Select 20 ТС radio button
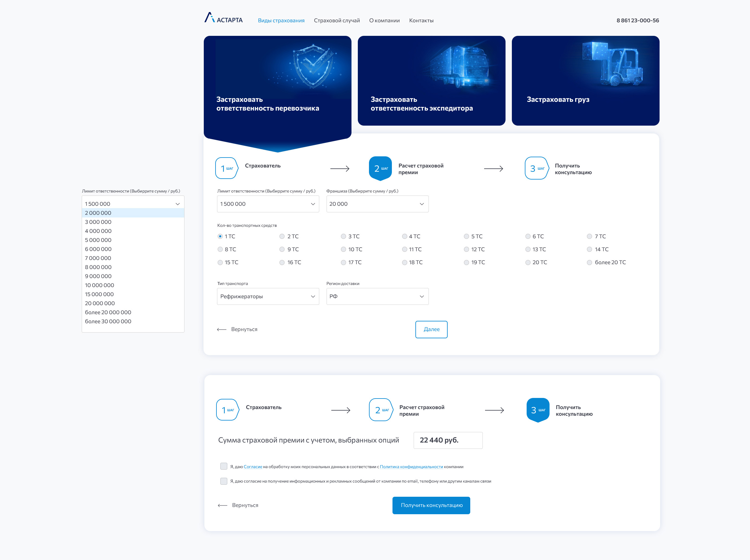 tap(528, 262)
